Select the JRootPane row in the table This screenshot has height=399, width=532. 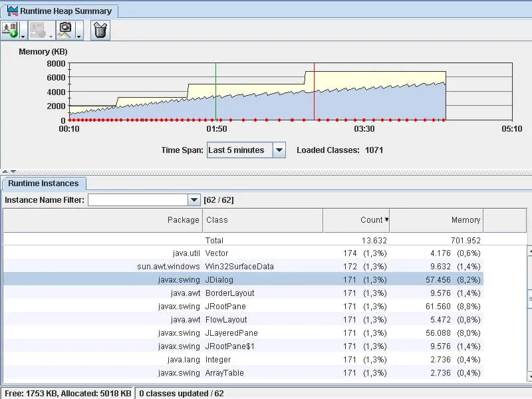click(x=243, y=307)
